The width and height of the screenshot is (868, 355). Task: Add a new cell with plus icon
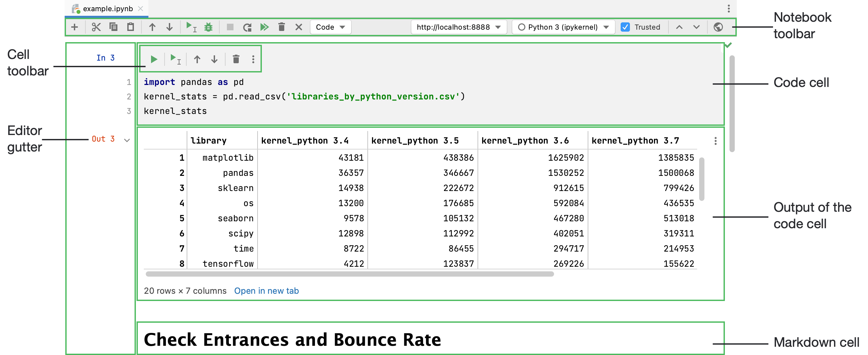[75, 27]
